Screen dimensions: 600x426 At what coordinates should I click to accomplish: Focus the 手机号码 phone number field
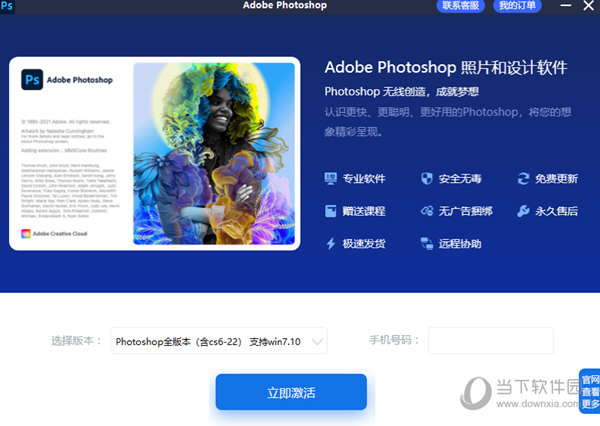coord(491,340)
